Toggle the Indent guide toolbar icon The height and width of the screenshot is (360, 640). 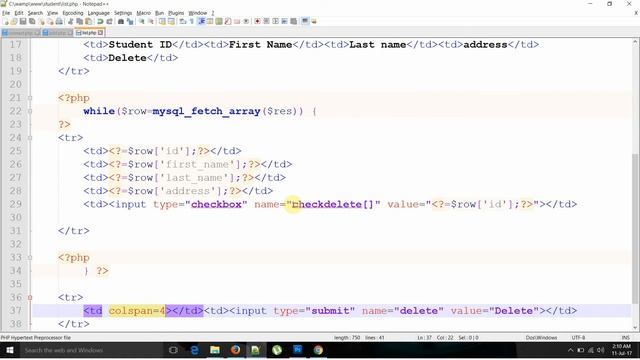201,21
